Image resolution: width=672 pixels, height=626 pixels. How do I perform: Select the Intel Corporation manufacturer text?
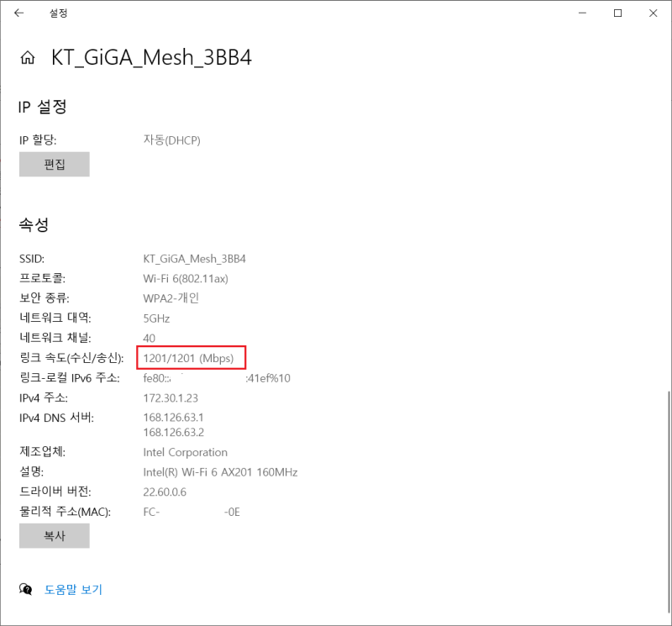[x=185, y=452]
